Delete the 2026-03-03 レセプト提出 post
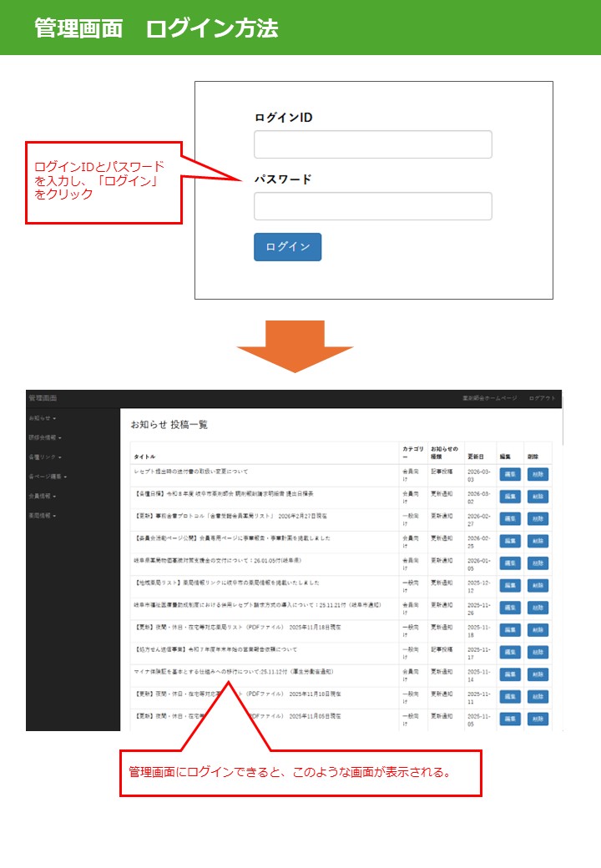 coord(538,474)
